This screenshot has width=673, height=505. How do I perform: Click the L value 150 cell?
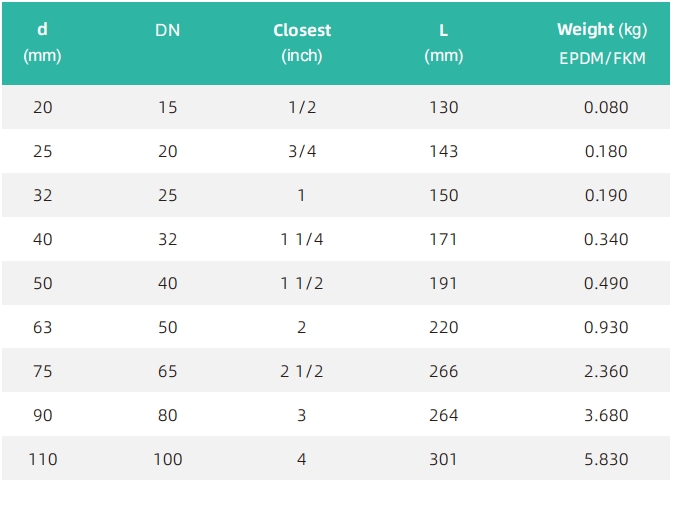[x=444, y=195]
